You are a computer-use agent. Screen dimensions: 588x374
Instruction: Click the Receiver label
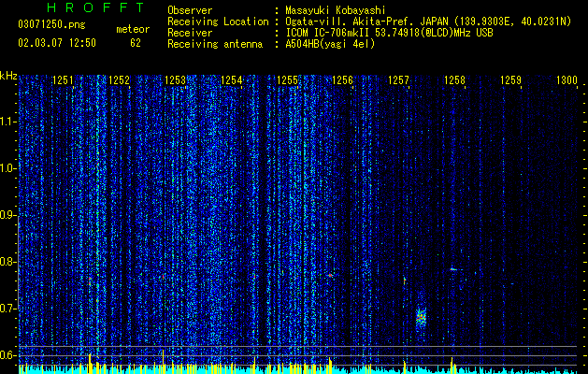[190, 33]
